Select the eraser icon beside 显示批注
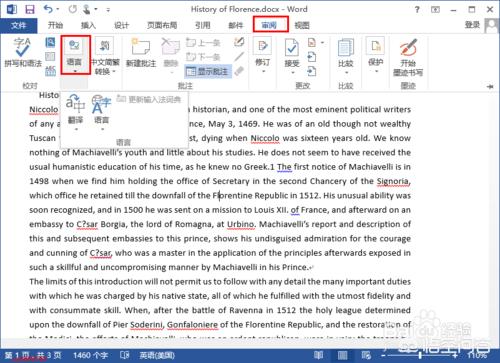500x363 pixels. (x=239, y=71)
